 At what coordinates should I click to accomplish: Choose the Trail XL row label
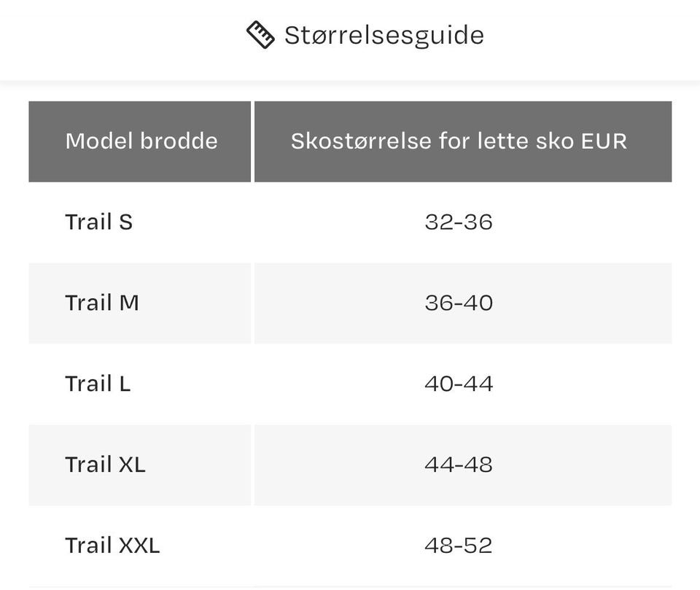tap(105, 465)
